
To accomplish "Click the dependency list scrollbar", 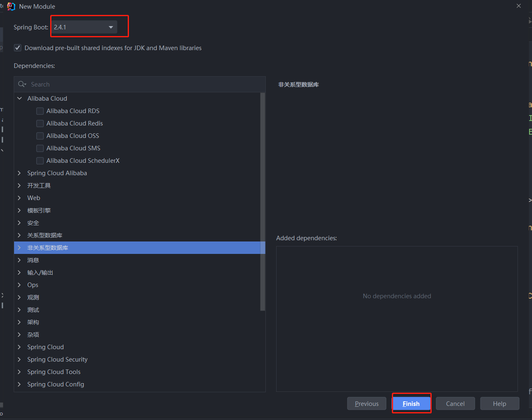I will (262, 201).
